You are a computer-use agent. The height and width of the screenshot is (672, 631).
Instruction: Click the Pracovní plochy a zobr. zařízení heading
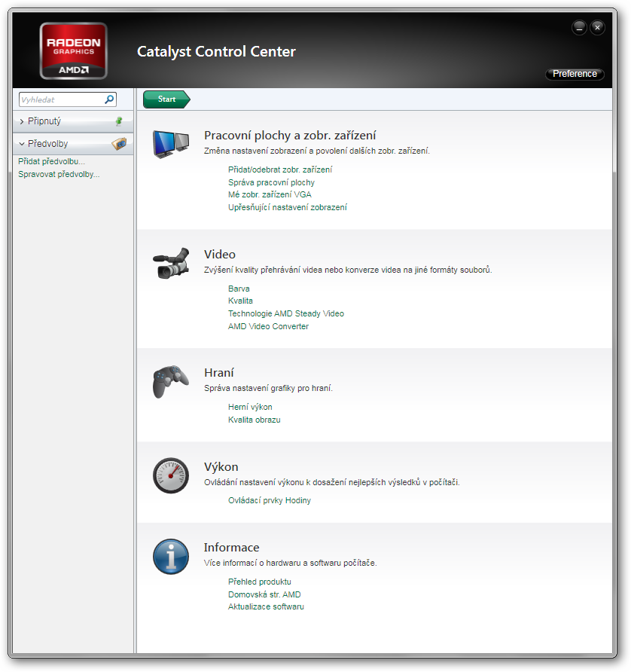tap(290, 136)
